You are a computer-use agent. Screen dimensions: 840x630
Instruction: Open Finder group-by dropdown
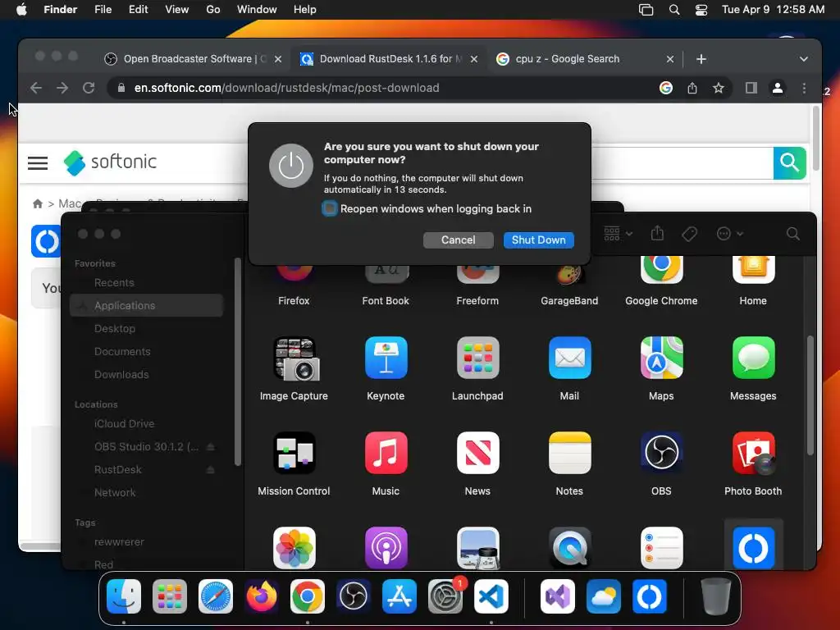pyautogui.click(x=619, y=234)
